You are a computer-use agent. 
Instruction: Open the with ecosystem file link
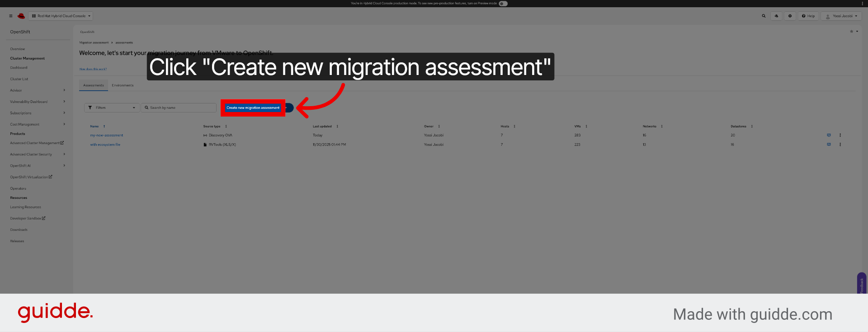(105, 145)
